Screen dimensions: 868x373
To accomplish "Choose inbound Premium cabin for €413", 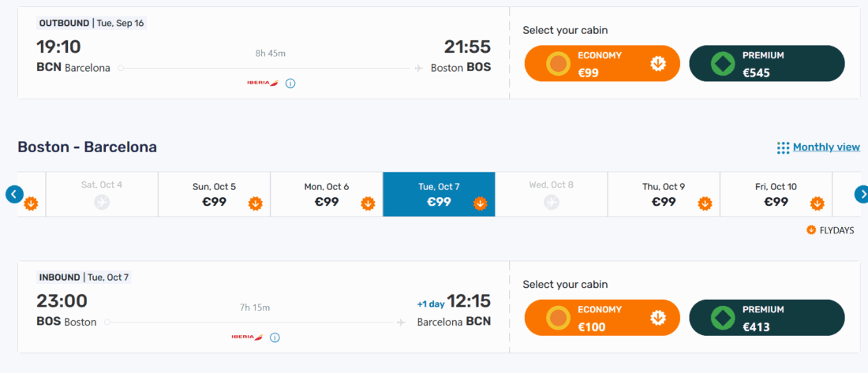I will click(x=766, y=318).
